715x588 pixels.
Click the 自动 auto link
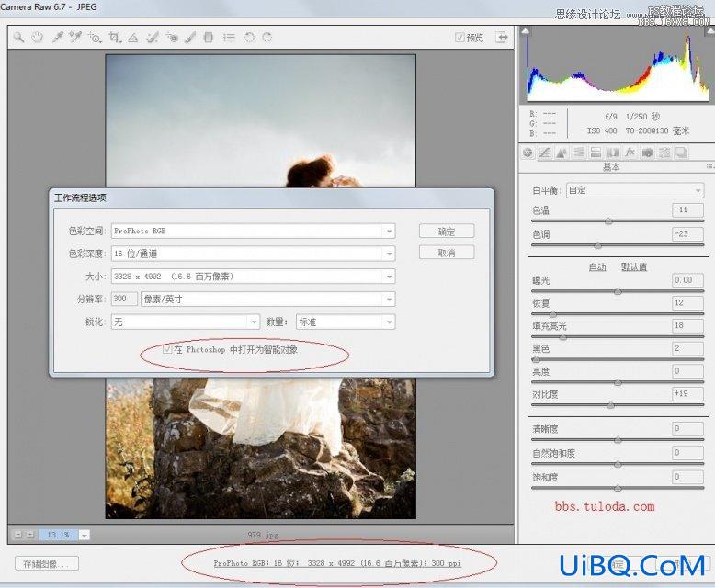click(596, 266)
